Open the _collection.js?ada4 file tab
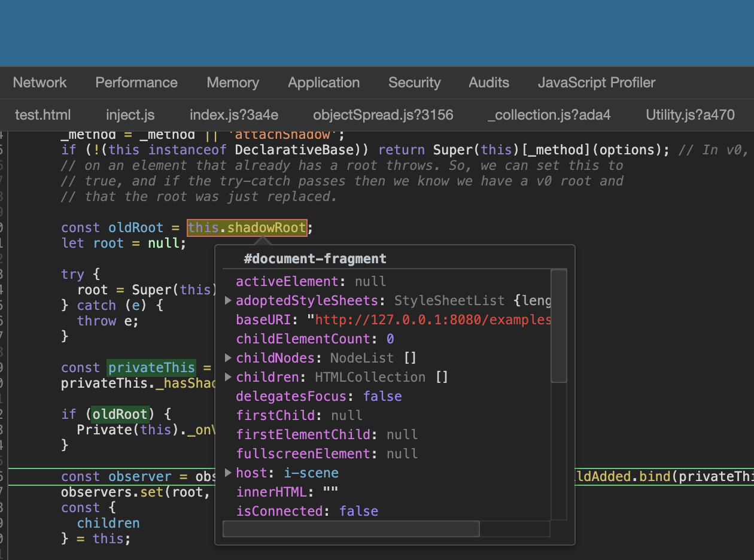This screenshot has width=754, height=560. [549, 115]
